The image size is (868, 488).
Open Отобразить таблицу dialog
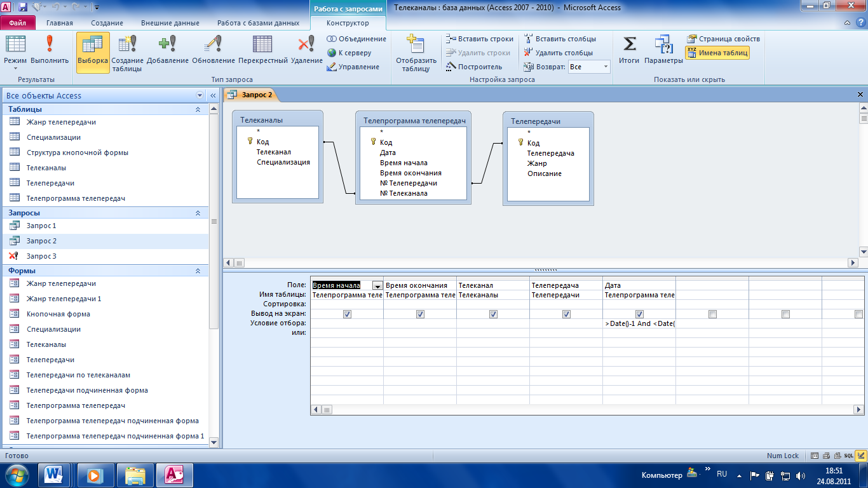416,53
